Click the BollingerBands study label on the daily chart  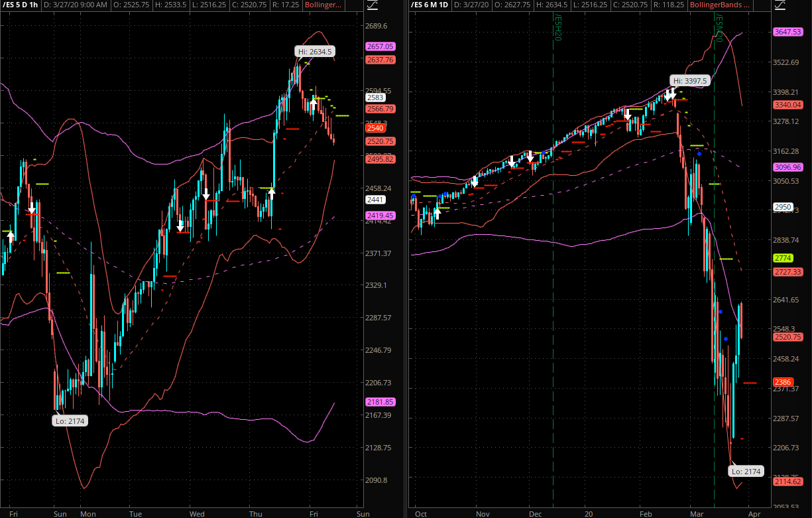(719, 5)
